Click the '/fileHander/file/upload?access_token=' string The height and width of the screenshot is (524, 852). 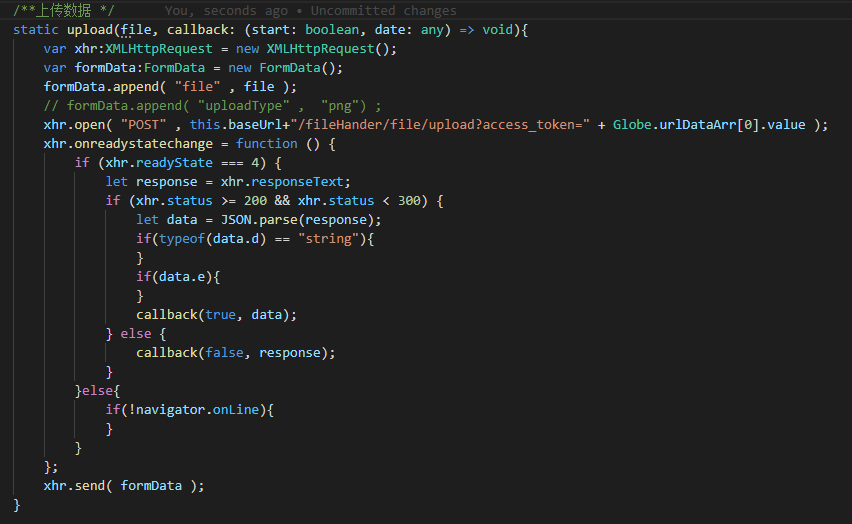440,125
